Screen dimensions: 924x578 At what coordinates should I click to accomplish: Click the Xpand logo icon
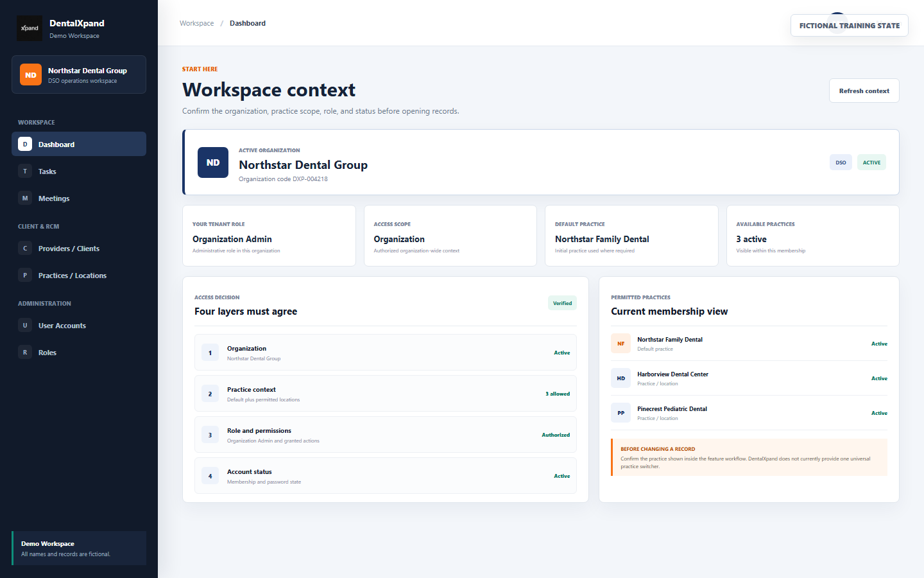click(30, 28)
